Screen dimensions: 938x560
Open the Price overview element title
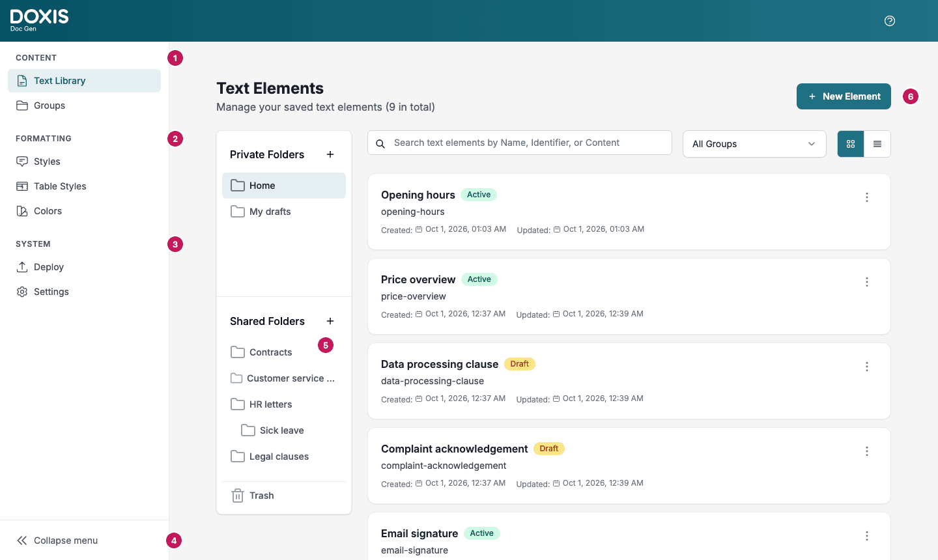coord(418,279)
